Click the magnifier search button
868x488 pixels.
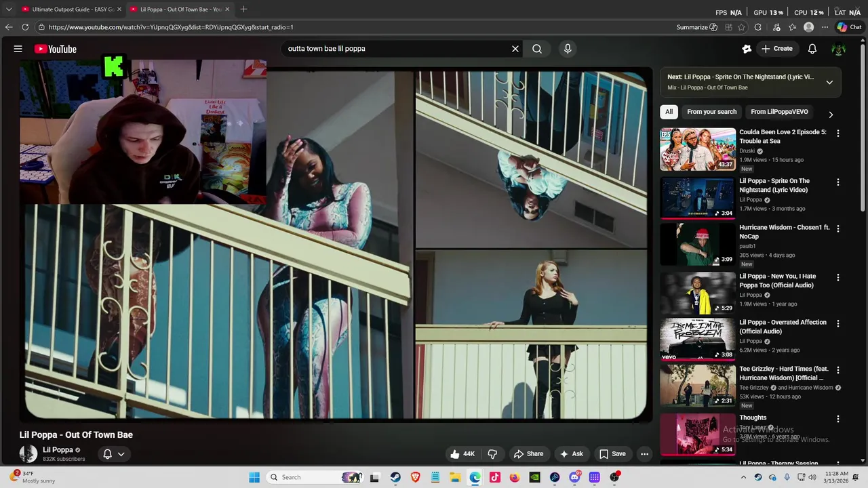click(x=537, y=49)
